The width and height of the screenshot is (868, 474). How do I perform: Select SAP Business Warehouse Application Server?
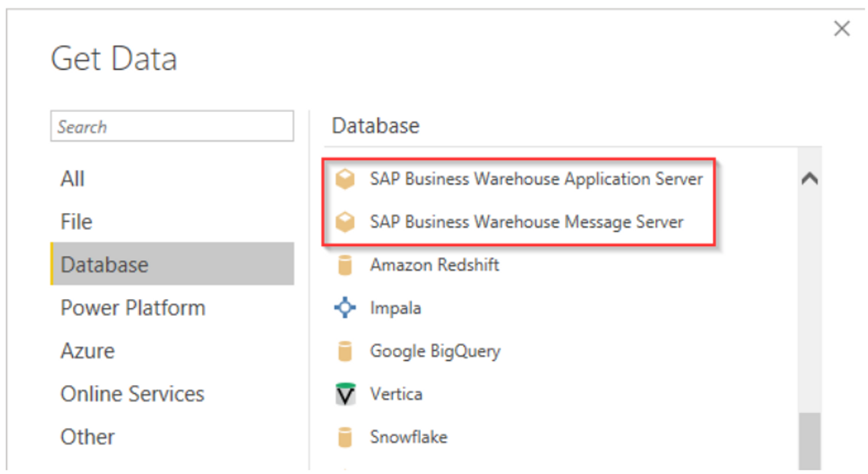tap(536, 179)
